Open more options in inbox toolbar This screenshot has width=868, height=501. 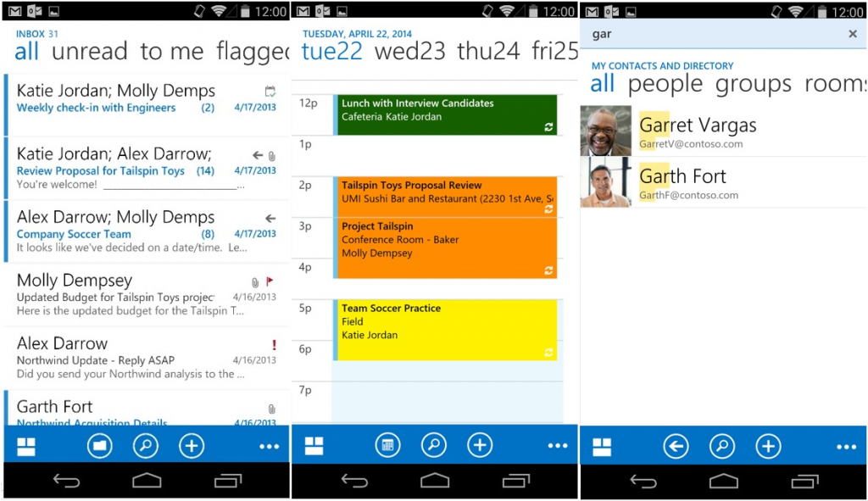(x=269, y=446)
